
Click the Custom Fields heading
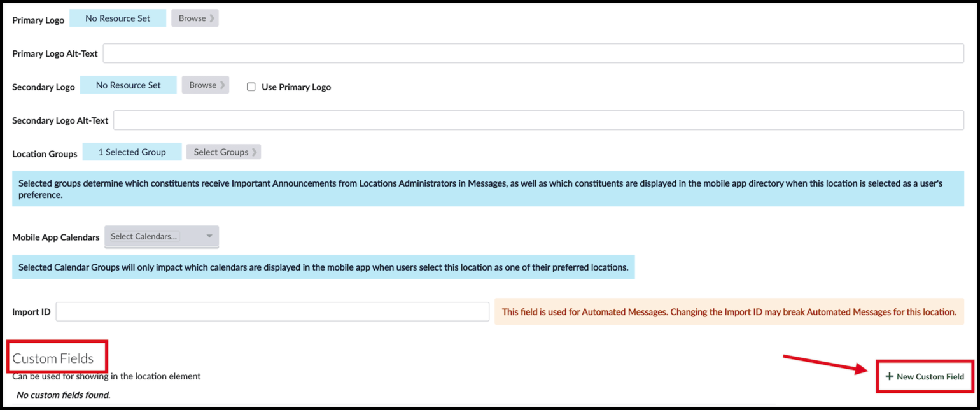click(x=53, y=358)
